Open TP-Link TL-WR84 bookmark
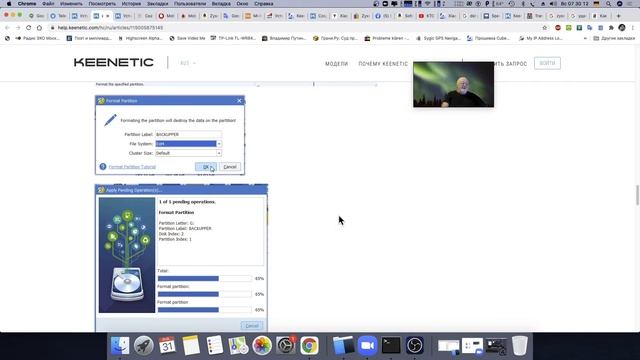 click(x=233, y=38)
